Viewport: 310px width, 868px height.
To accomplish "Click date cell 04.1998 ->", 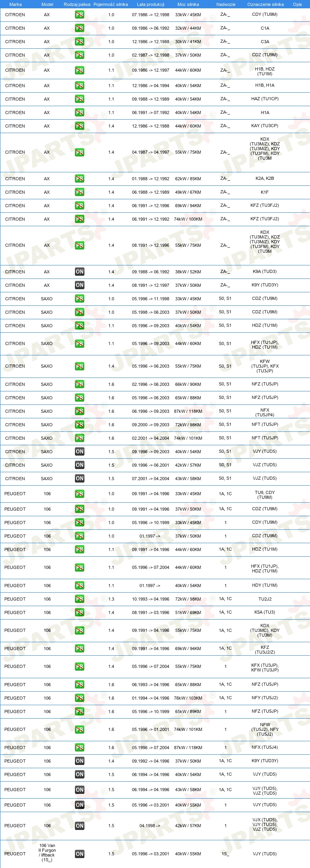I will pos(150,826).
